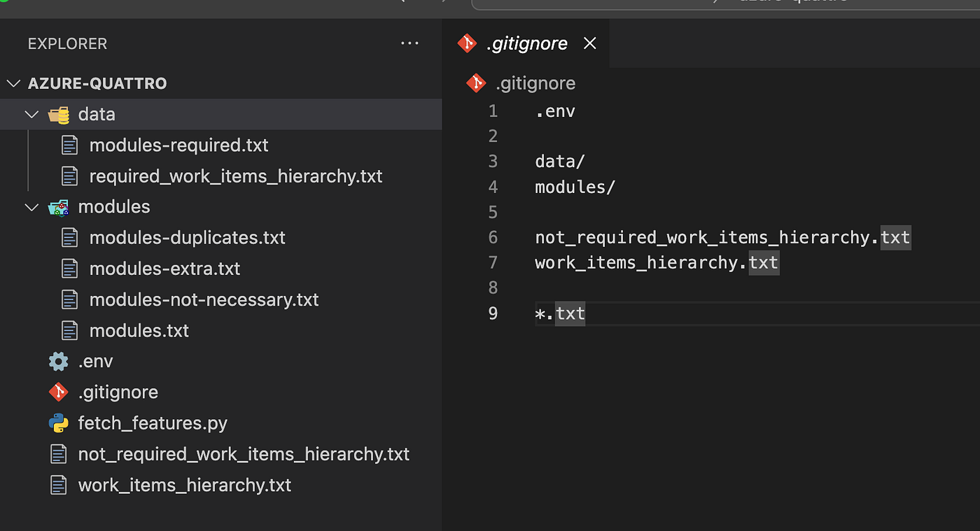Select the data folder in Explorer
Viewport: 980px width, 531px height.
[x=221, y=115]
